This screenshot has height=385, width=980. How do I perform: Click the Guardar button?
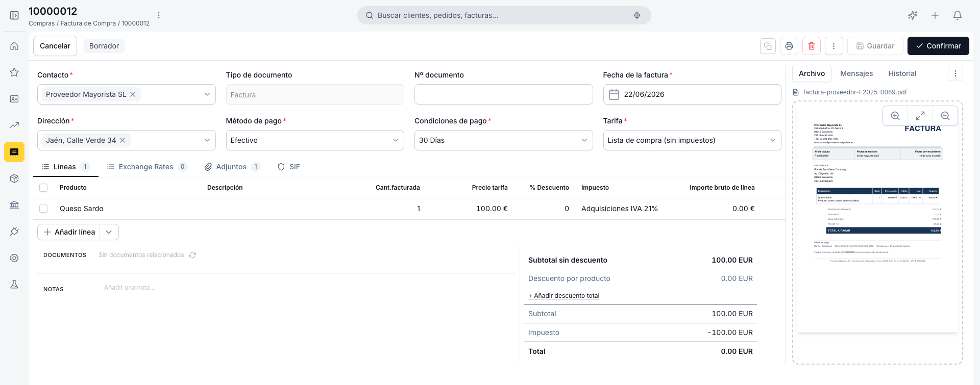coord(875,46)
